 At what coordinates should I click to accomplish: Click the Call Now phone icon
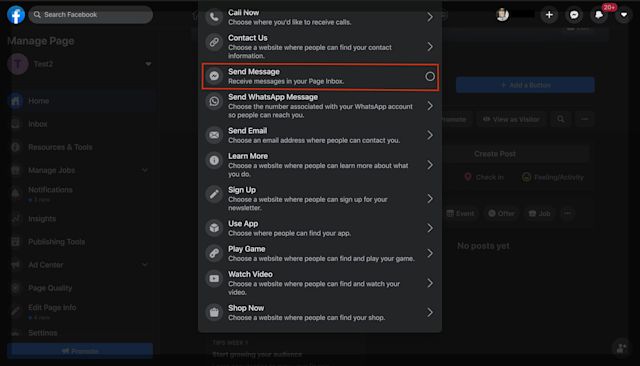pyautogui.click(x=214, y=17)
